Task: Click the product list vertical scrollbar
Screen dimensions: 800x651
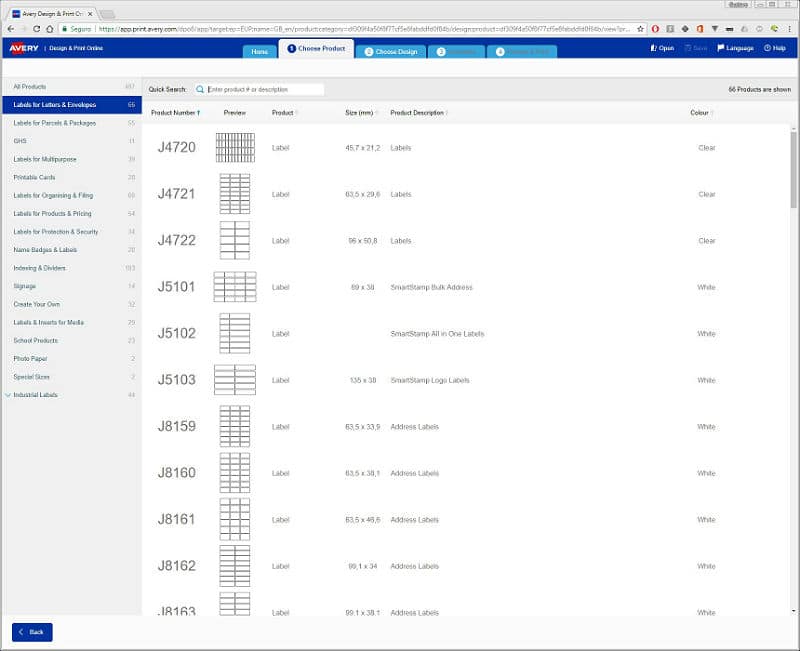Action: (793, 170)
